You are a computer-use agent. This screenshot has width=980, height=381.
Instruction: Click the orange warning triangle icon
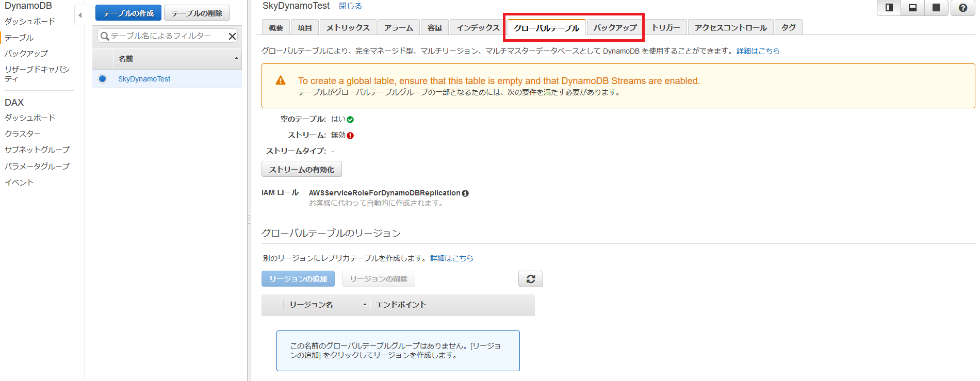click(281, 80)
